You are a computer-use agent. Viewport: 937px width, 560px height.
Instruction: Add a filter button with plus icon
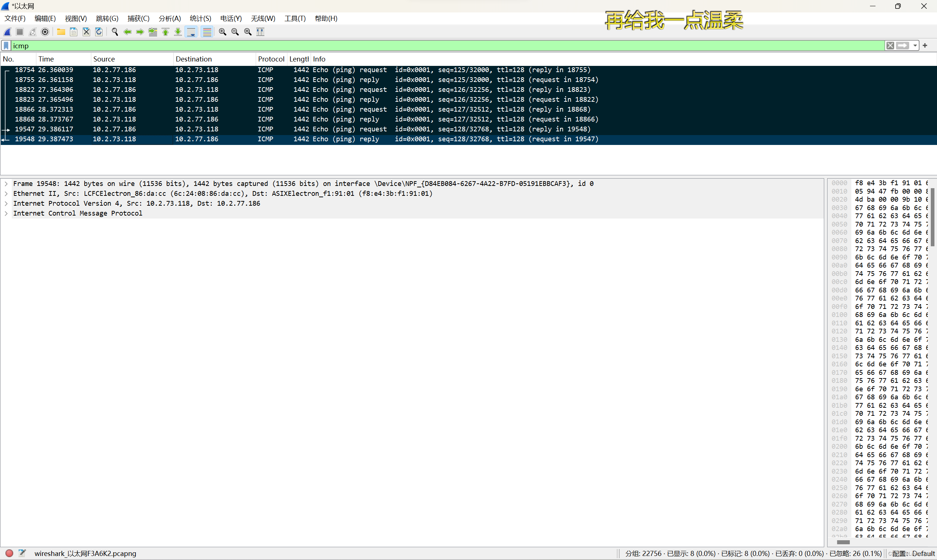point(925,46)
